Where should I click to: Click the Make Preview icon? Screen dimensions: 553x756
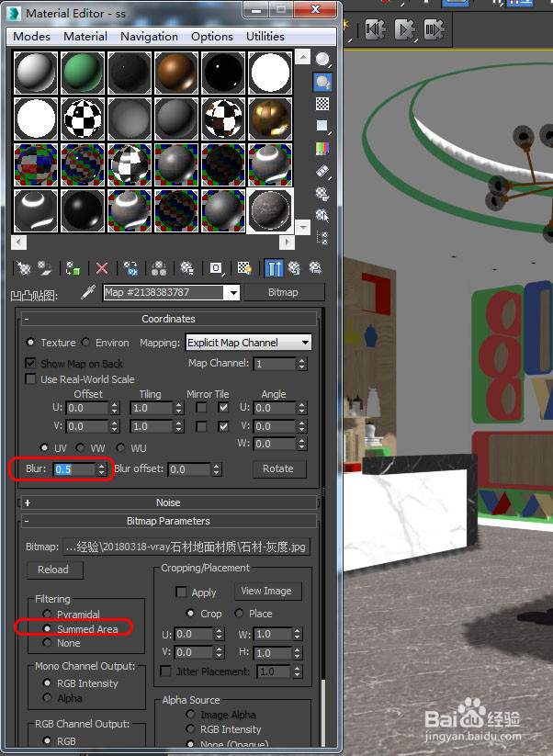(322, 171)
